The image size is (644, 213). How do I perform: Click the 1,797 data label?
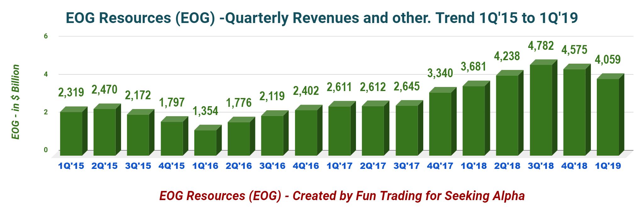click(172, 102)
